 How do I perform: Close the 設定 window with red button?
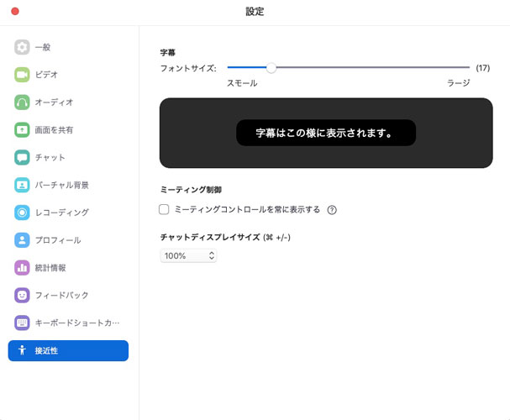(15, 12)
